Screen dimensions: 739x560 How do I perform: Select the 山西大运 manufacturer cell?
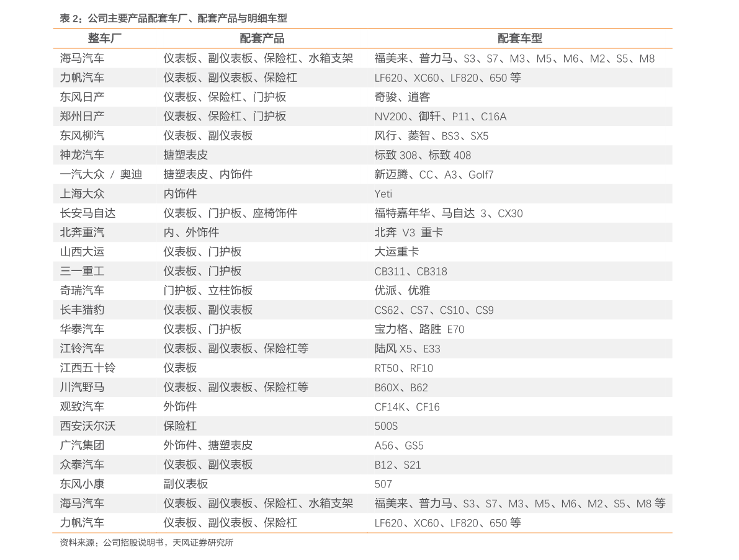(82, 252)
